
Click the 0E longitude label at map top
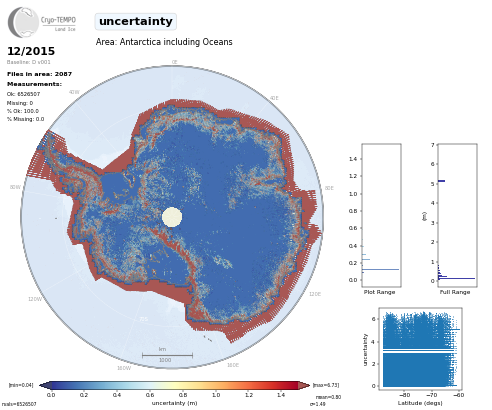coord(174,62)
